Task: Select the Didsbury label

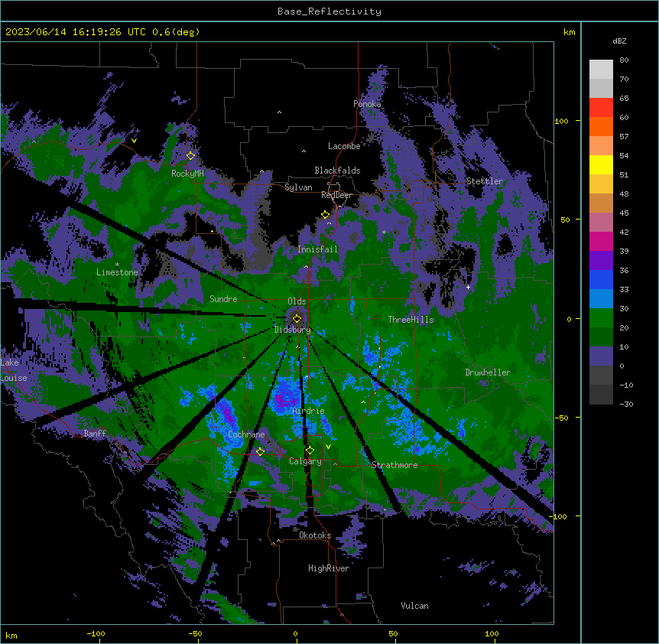Action: click(293, 330)
